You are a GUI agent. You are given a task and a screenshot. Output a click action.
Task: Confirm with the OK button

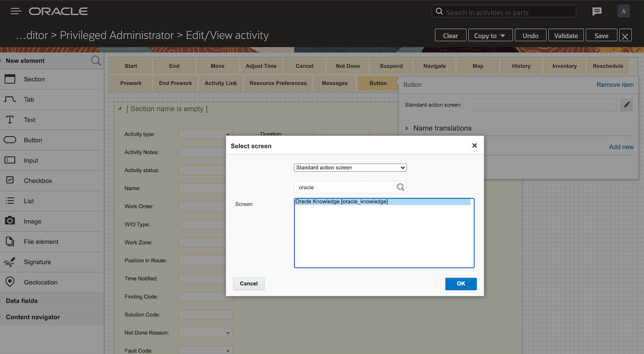click(461, 284)
